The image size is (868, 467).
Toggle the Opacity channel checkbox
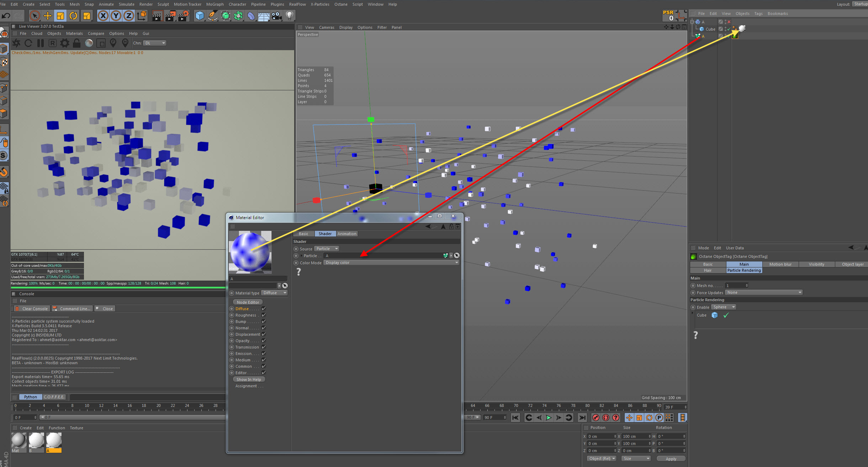(264, 341)
